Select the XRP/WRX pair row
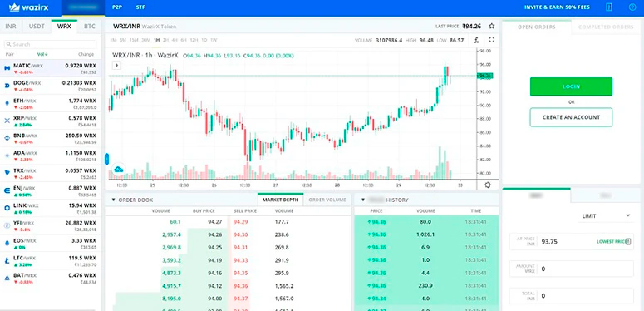This screenshot has width=644, height=311. 51,121
